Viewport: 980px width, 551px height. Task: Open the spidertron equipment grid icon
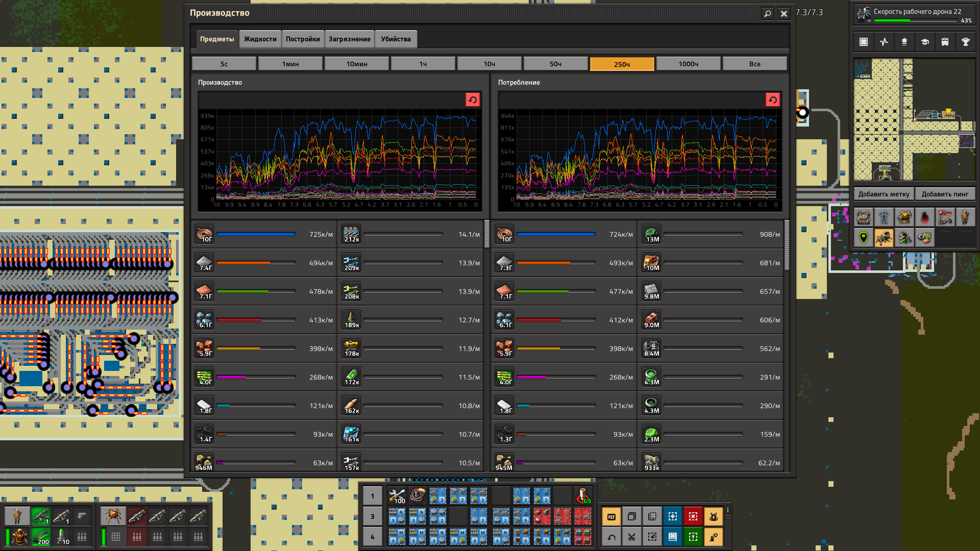click(116, 537)
